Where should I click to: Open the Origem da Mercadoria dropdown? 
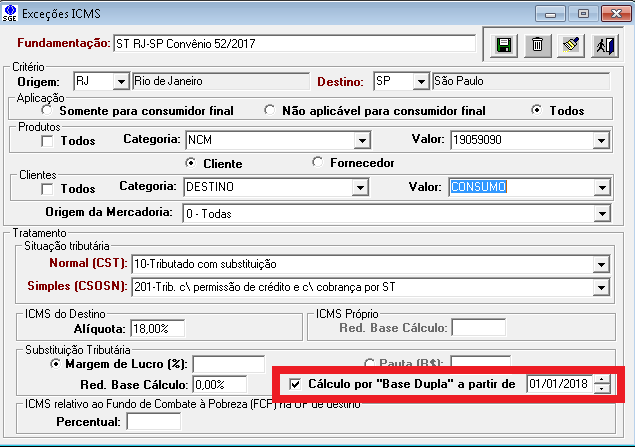pyautogui.click(x=601, y=213)
